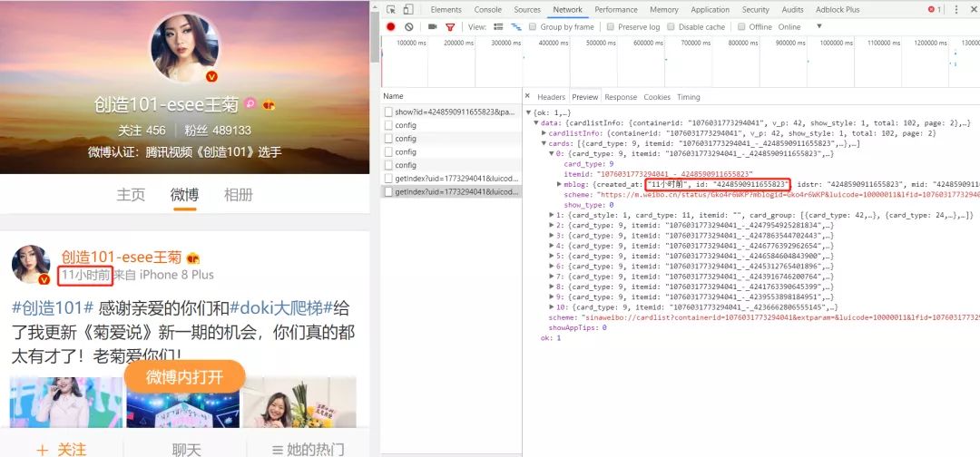
Task: Select the first getIndex?uid=1773294041 request row
Action: (x=451, y=178)
